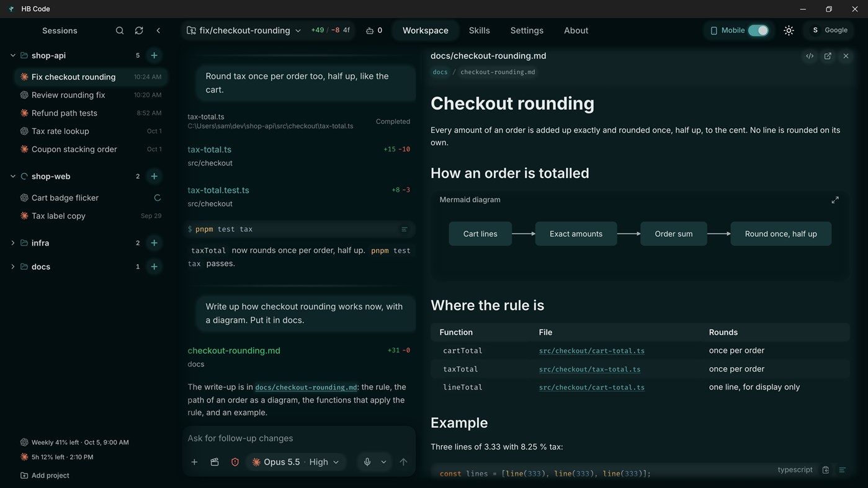Viewport: 868px width, 488px height.
Task: Collapse the shop-api project group
Action: pos(12,55)
